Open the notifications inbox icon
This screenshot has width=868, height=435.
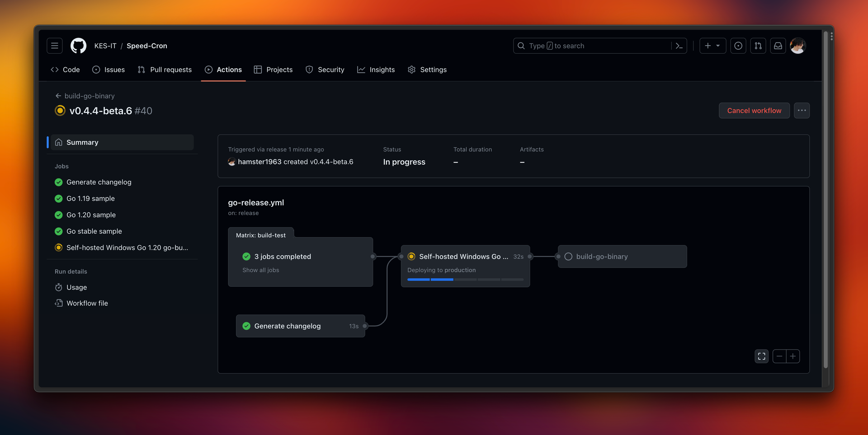pyautogui.click(x=778, y=46)
